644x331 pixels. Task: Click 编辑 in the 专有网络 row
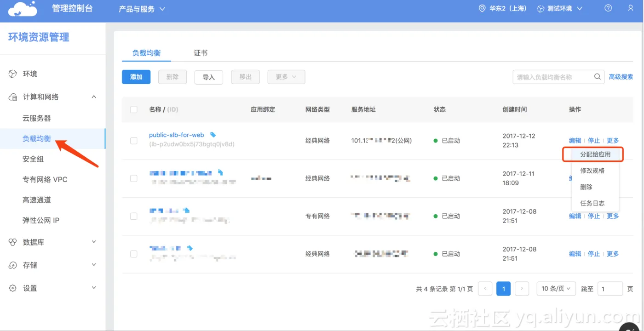click(575, 216)
